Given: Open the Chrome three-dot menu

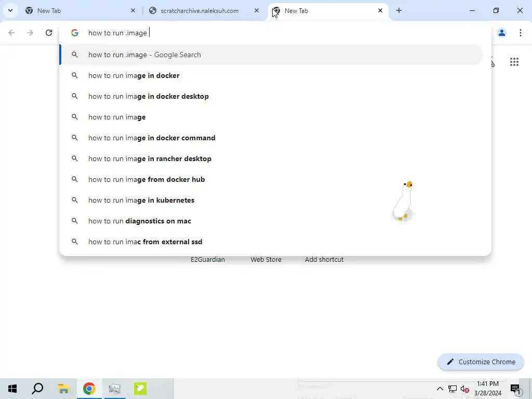Looking at the screenshot, I should [x=521, y=33].
